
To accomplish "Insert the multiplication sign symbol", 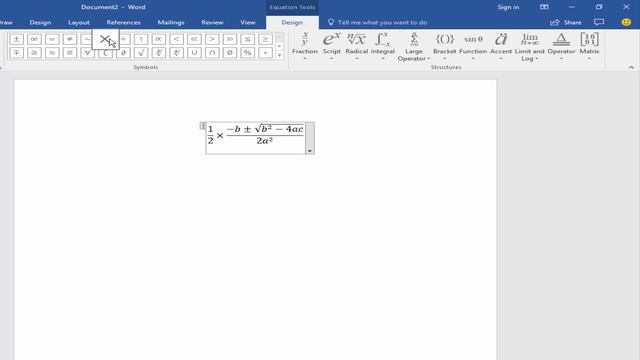I will (x=105, y=39).
